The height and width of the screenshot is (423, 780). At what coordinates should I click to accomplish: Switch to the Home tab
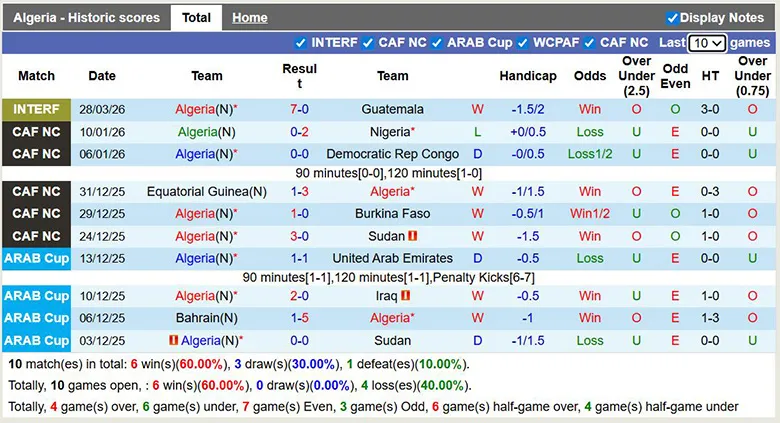point(249,18)
